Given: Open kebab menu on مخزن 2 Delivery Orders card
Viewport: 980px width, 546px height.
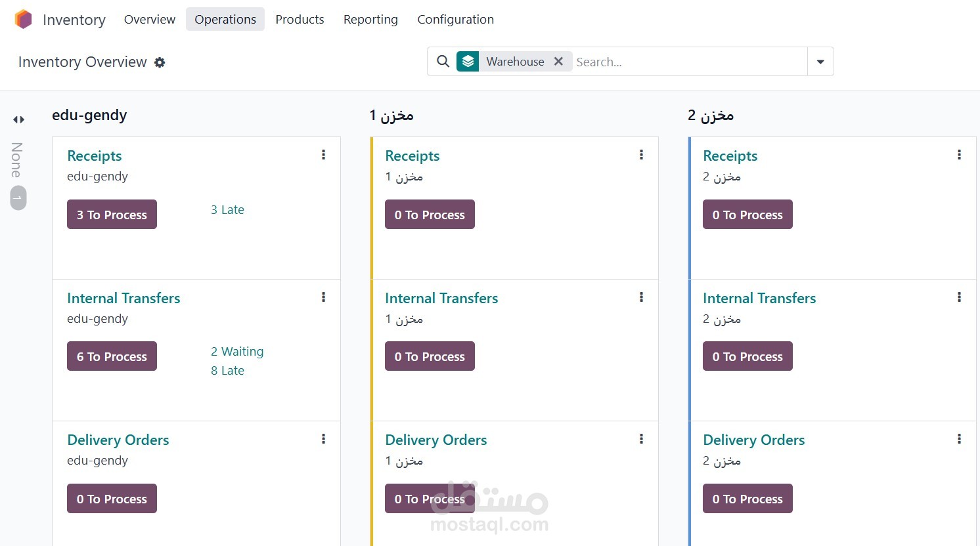Looking at the screenshot, I should 959,439.
